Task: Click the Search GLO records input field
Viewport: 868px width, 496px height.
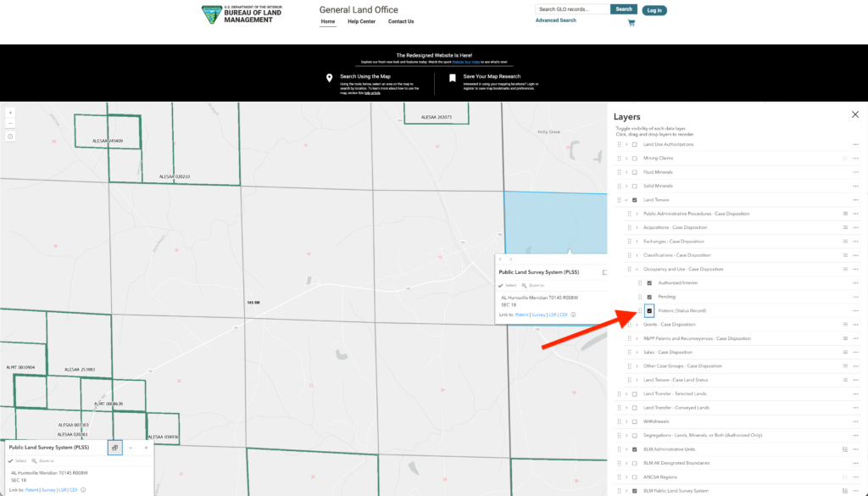Action: [572, 9]
